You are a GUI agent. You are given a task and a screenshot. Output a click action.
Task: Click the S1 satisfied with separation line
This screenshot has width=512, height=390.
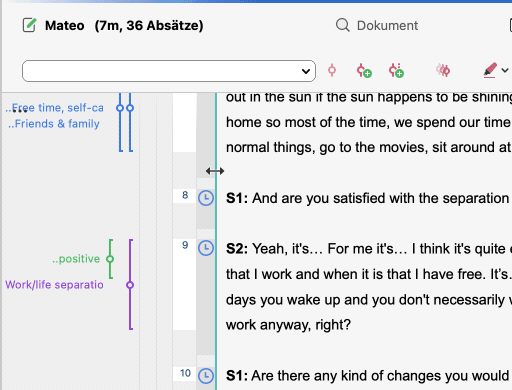click(x=369, y=198)
